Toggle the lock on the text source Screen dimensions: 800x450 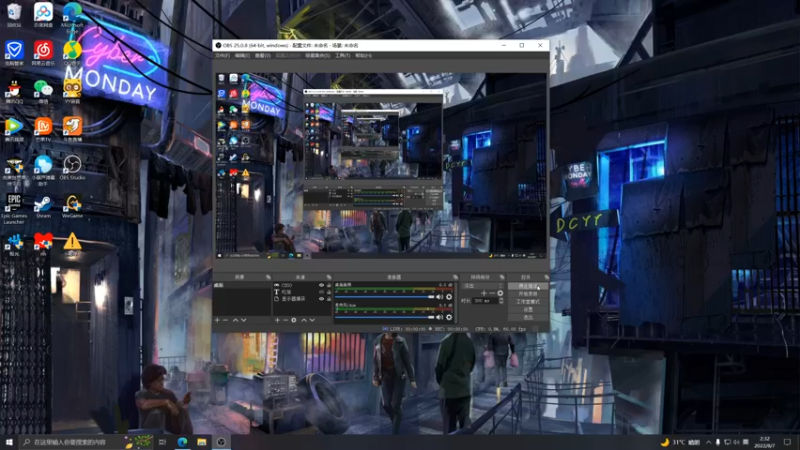329,292
